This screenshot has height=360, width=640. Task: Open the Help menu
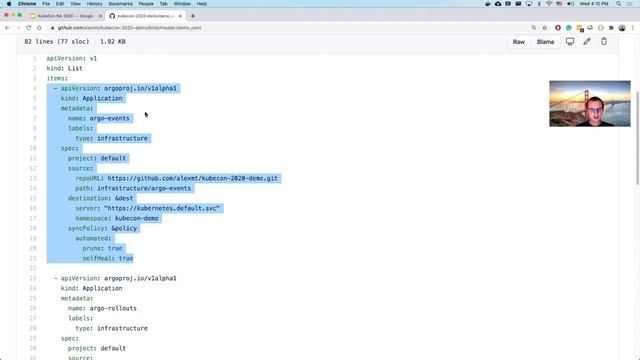[x=202, y=4]
